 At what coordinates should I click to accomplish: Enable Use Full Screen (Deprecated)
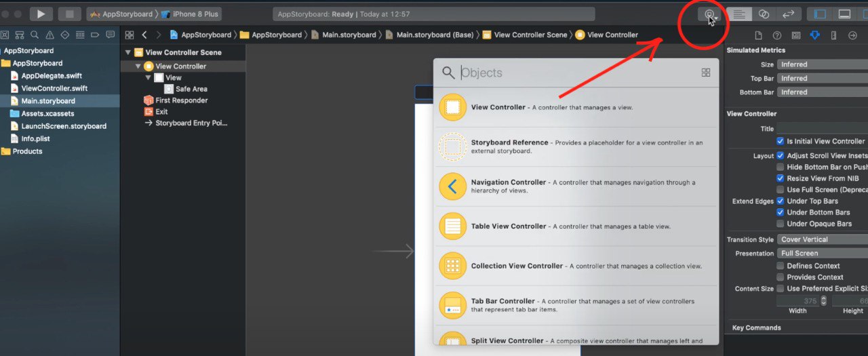[781, 189]
